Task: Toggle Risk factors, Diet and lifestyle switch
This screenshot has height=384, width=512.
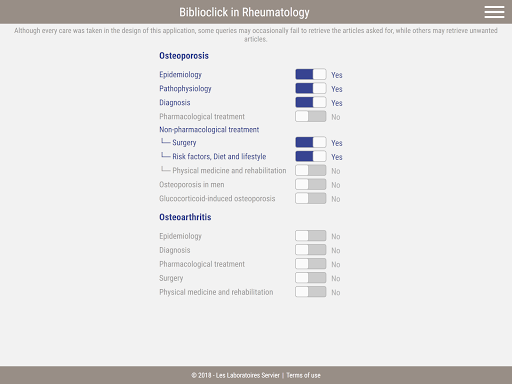Action: coord(311,156)
